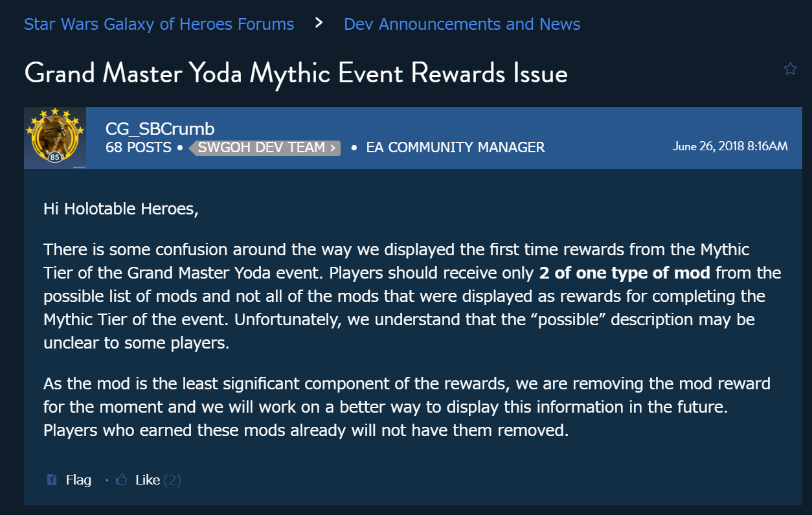This screenshot has height=515, width=812.
Task: Click the EA COMMUNITY MANAGER title
Action: [455, 148]
